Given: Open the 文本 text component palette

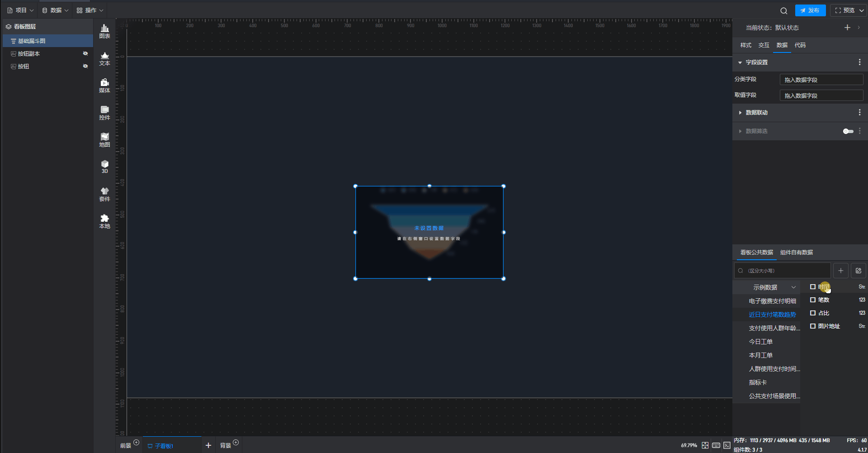Looking at the screenshot, I should pos(104,58).
